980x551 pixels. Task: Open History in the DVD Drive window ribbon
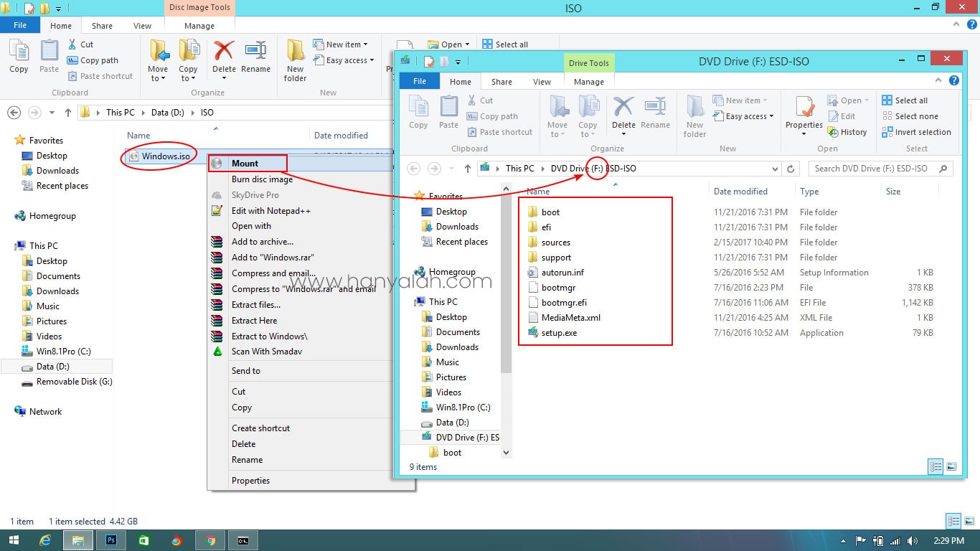coord(847,132)
